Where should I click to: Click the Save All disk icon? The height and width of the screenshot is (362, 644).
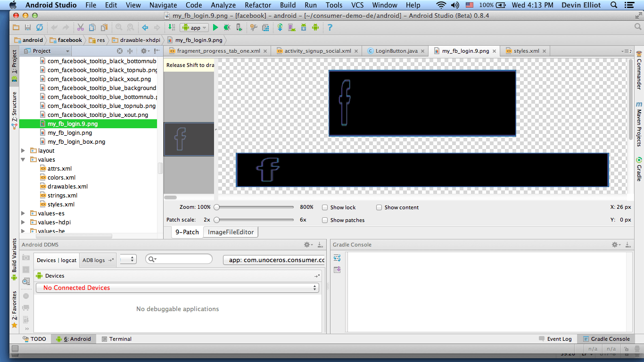click(28, 28)
